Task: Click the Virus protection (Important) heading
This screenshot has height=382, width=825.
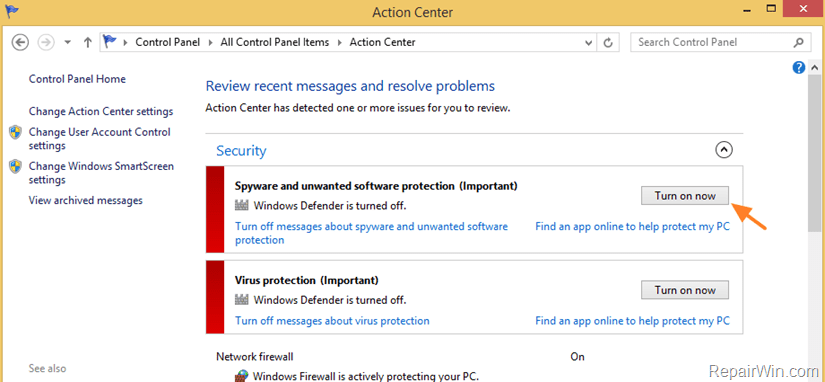Action: [307, 280]
